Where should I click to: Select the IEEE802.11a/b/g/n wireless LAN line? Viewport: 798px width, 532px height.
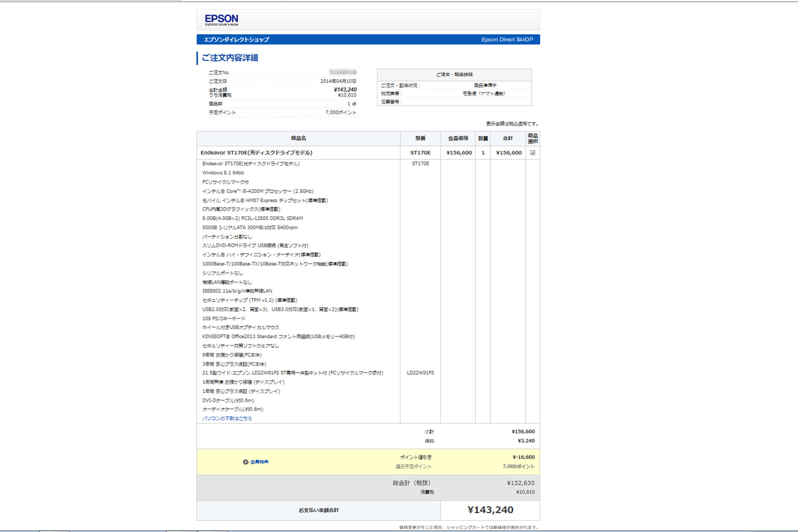click(x=237, y=291)
